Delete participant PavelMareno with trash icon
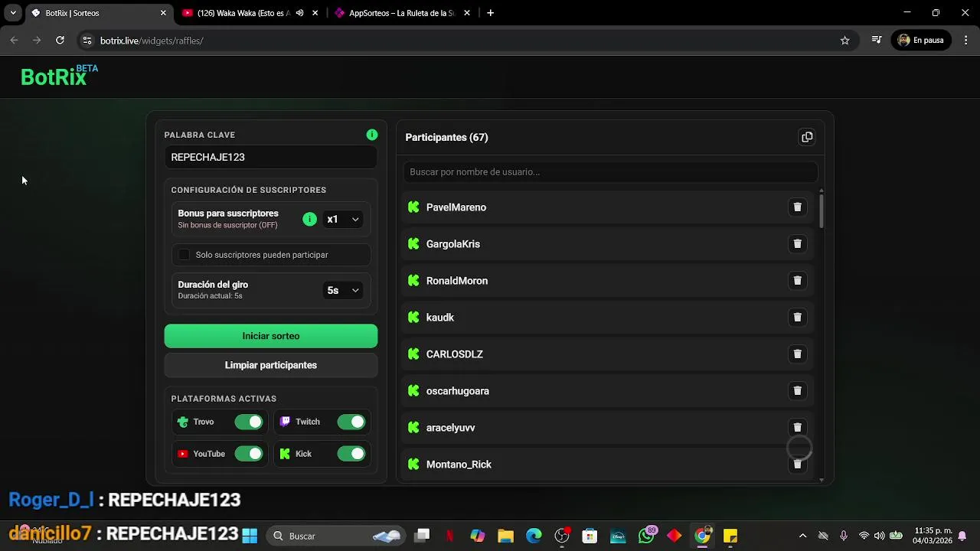This screenshot has width=980, height=551. tap(797, 207)
